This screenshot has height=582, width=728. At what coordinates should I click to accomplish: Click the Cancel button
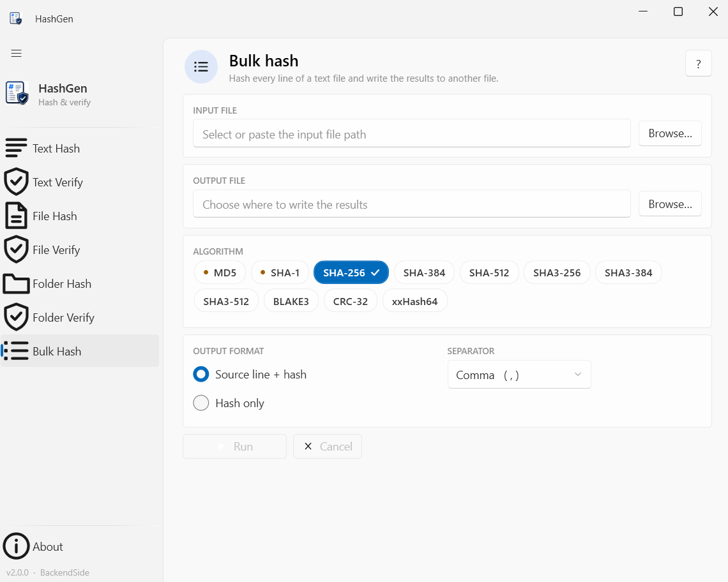[328, 447]
